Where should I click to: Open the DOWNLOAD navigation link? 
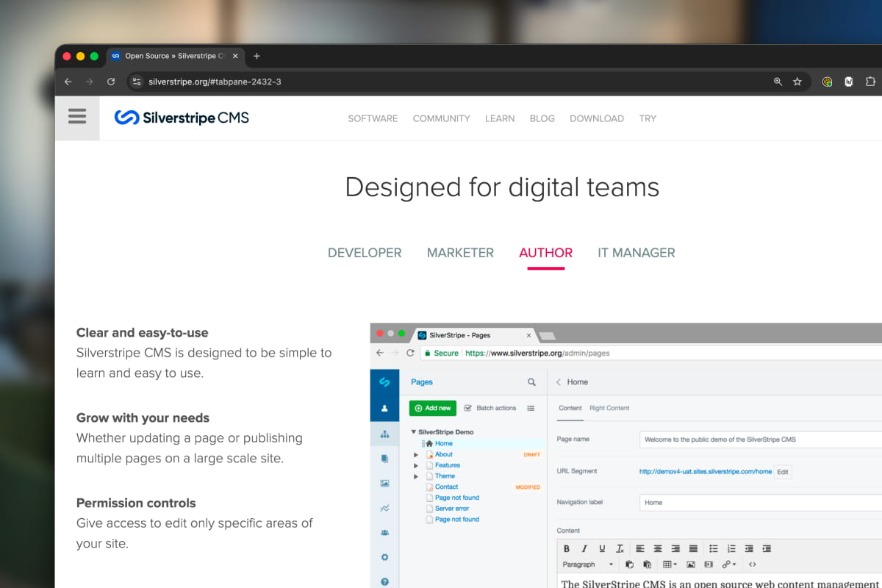tap(597, 118)
